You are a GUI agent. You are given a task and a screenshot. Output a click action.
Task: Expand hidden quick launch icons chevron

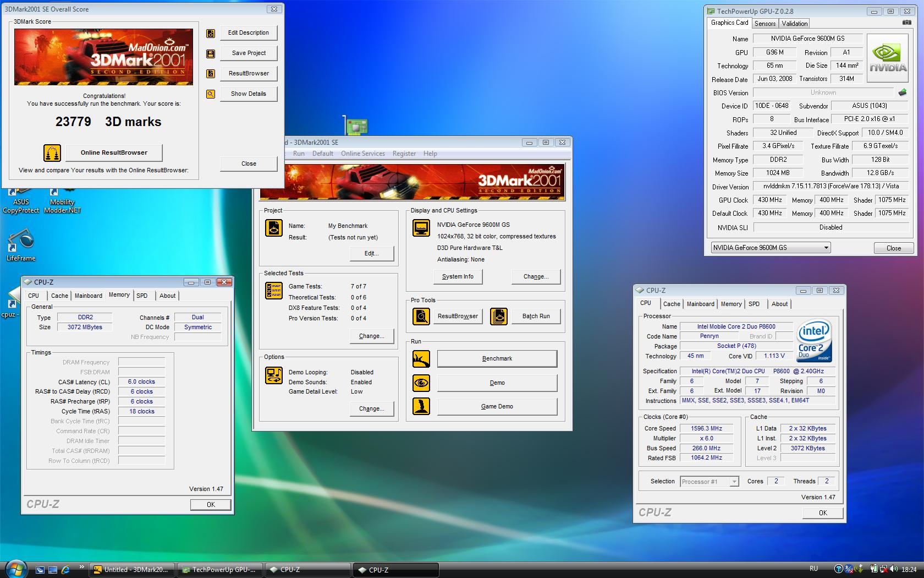(82, 567)
